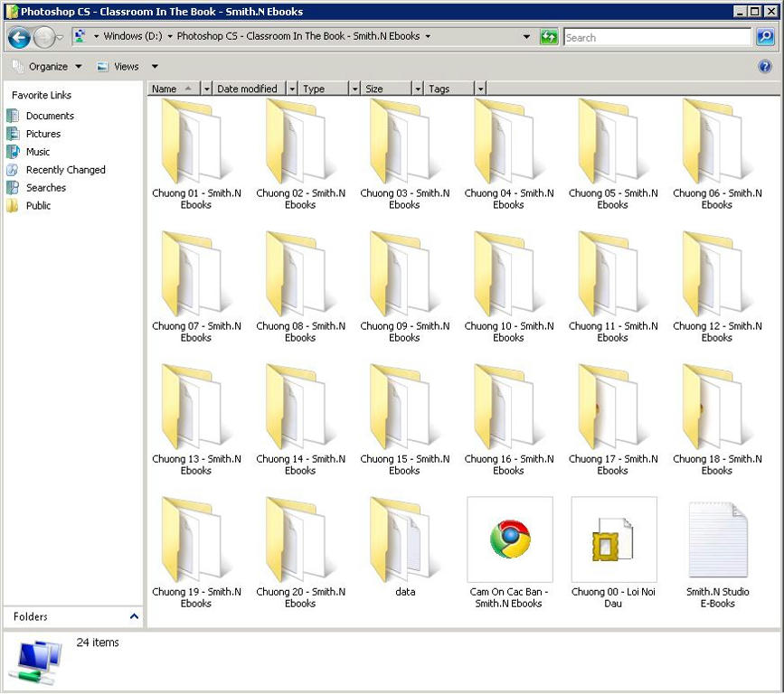This screenshot has height=694, width=784.
Task: Expand the Views options dropdown arrow
Action: coord(155,67)
